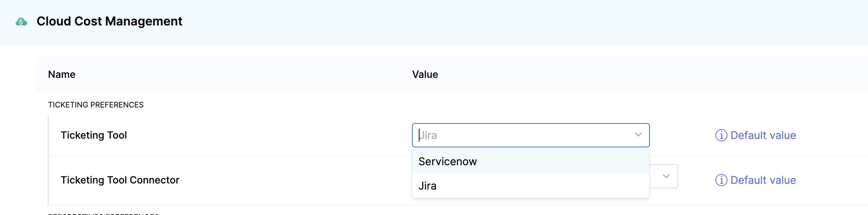Click the info icon in Ticketing Tool row
The height and width of the screenshot is (215, 868).
(721, 135)
